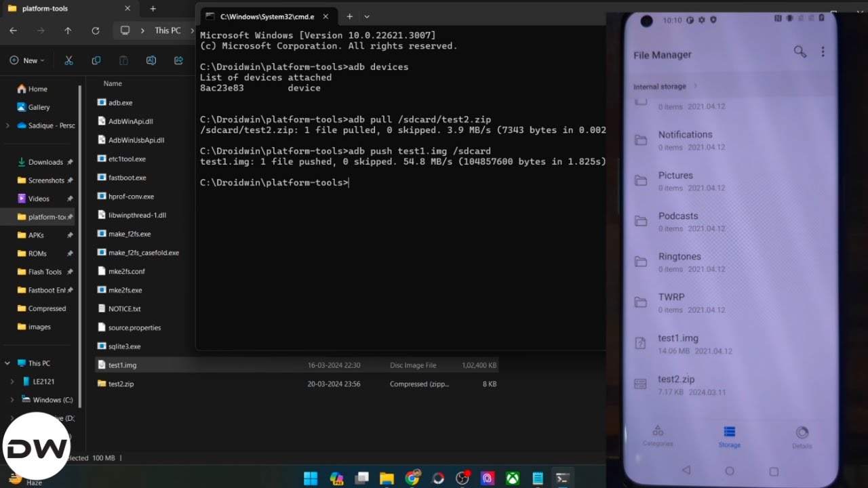The width and height of the screenshot is (868, 488).
Task: Open Screenshots folder in sidebar
Action: coord(41,180)
